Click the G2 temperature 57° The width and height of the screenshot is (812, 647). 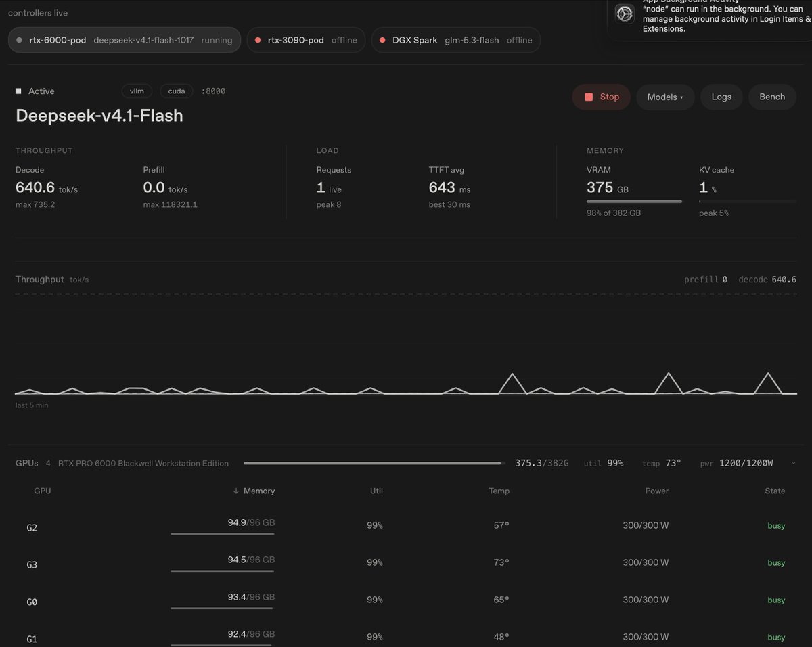point(501,525)
